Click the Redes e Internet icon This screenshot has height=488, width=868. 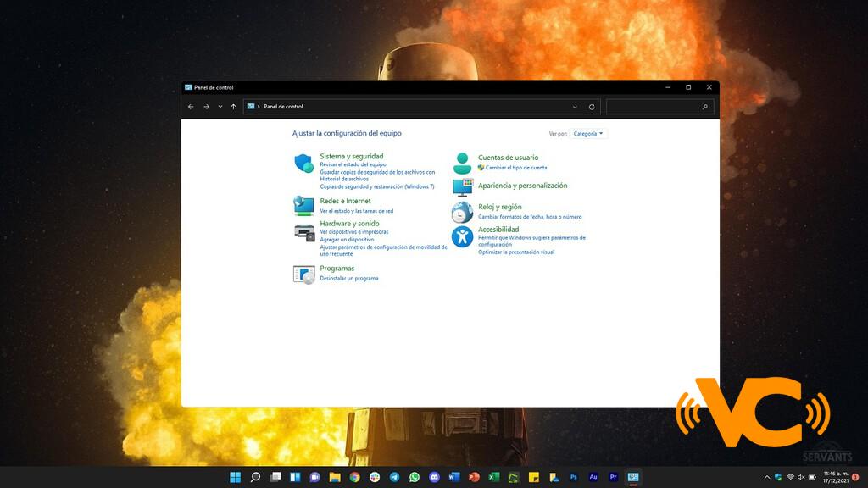303,206
